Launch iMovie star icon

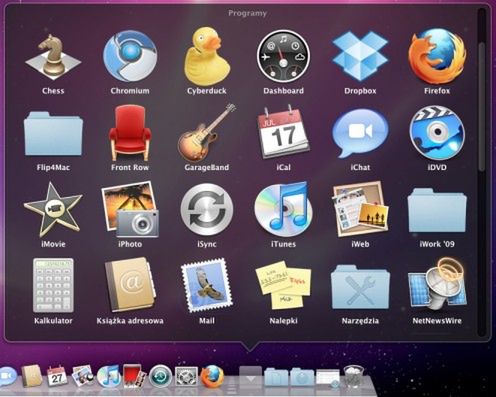coord(53,209)
